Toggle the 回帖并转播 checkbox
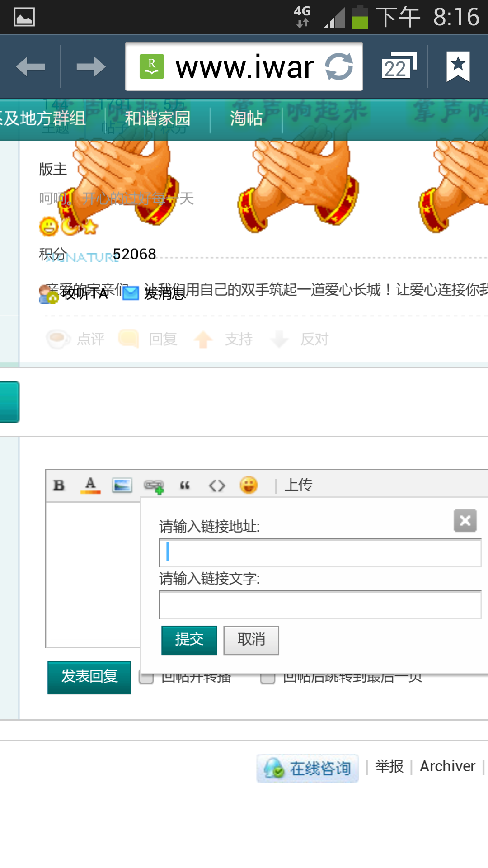Viewport: 488px width, 868px height. (x=146, y=678)
